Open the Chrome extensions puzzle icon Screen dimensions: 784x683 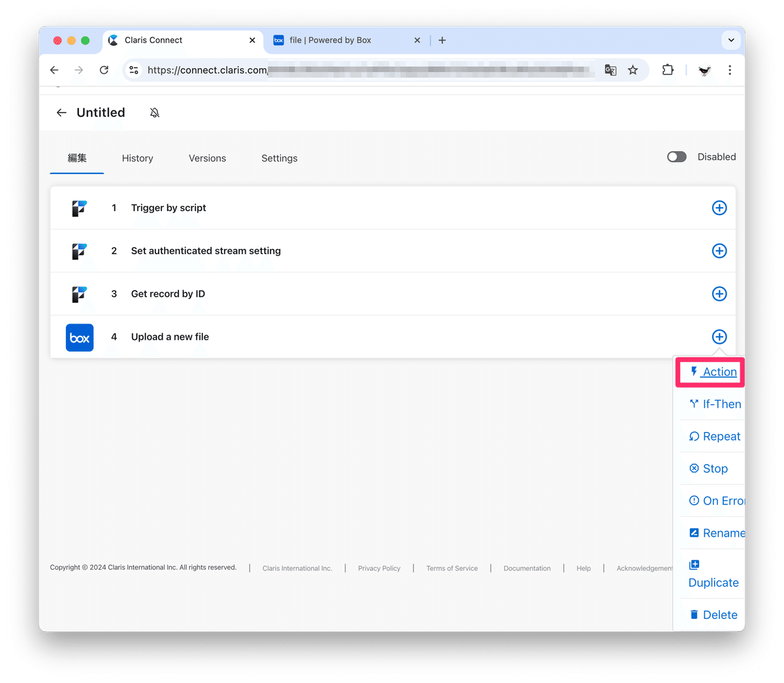click(x=668, y=70)
